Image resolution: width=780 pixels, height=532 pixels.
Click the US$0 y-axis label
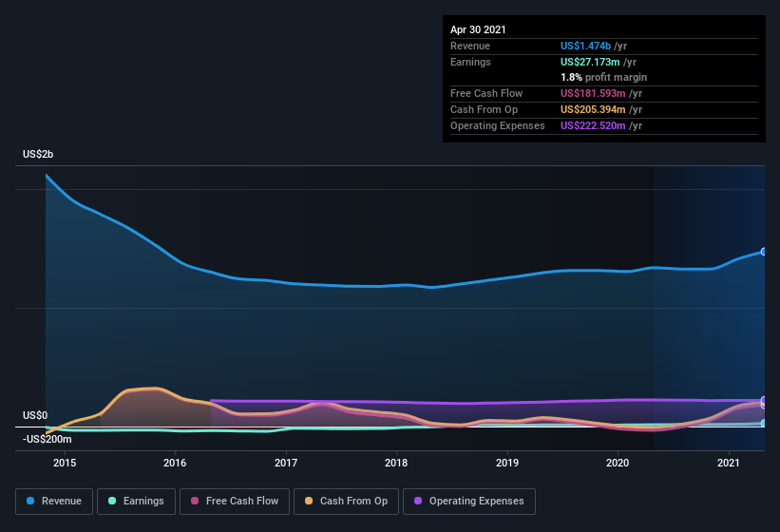35,415
